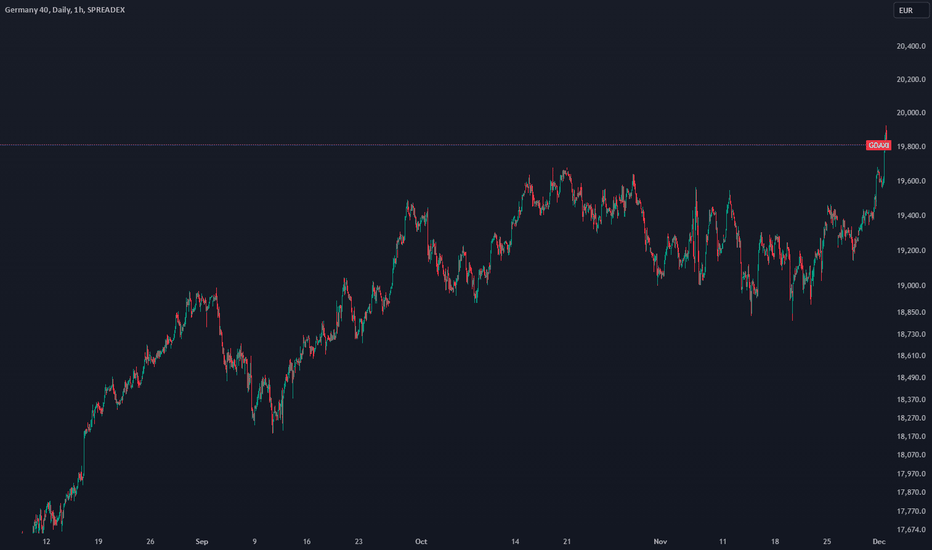Click the 26 date label on the time axis

tap(150, 542)
